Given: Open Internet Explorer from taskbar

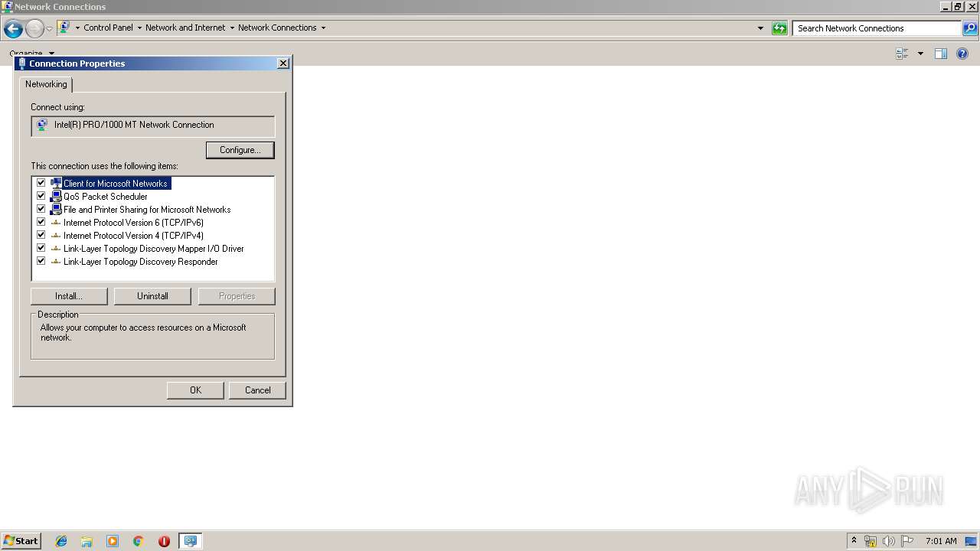Looking at the screenshot, I should 61,541.
